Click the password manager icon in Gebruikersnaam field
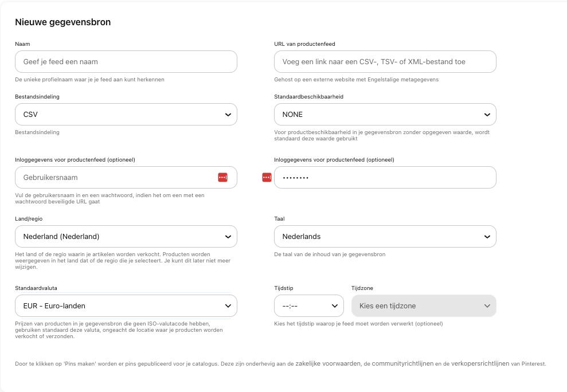 tap(222, 178)
